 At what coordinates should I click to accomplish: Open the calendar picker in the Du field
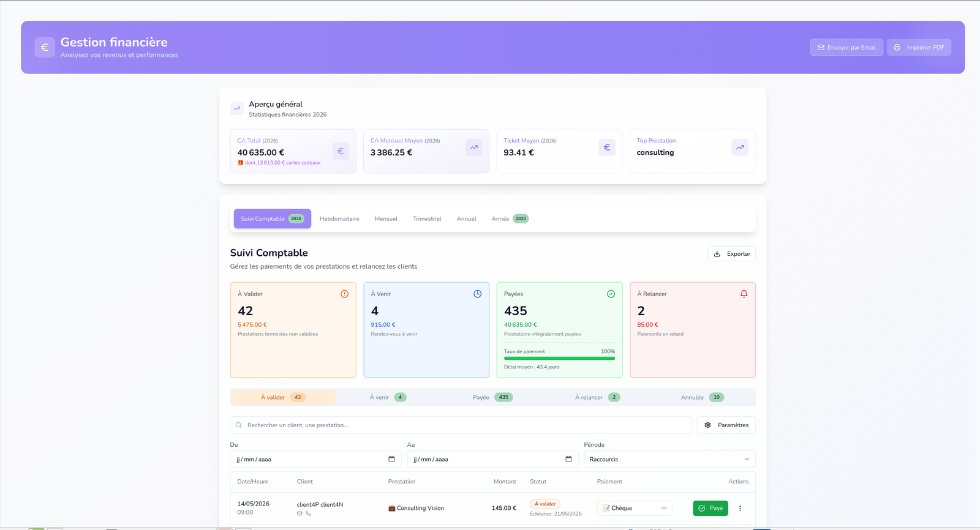(391, 459)
